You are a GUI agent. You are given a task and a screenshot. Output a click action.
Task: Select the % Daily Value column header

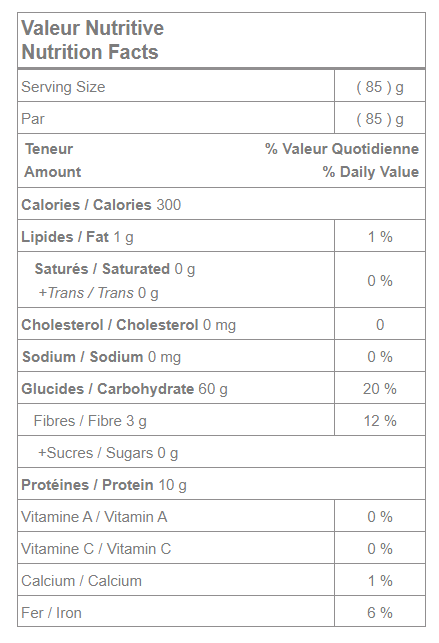371,172
